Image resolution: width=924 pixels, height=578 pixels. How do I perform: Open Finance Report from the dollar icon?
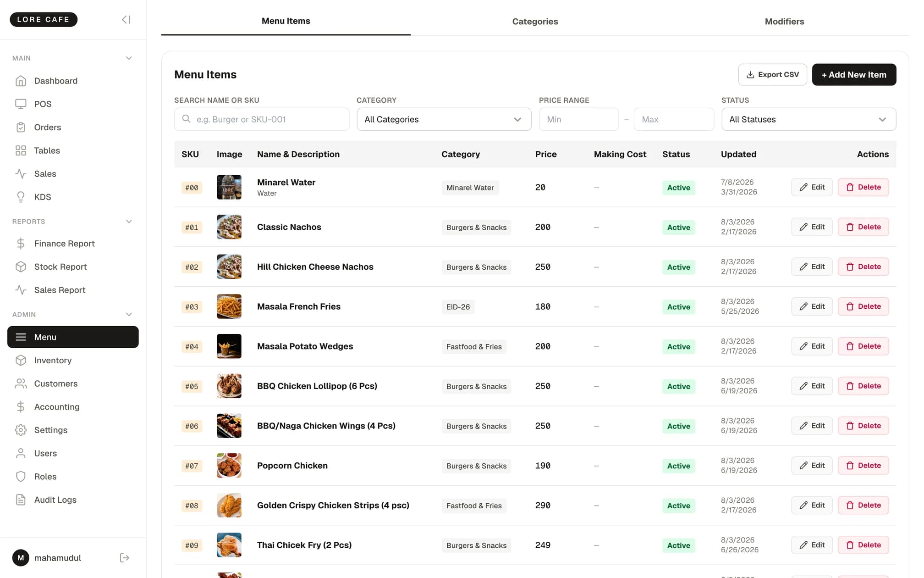point(21,244)
